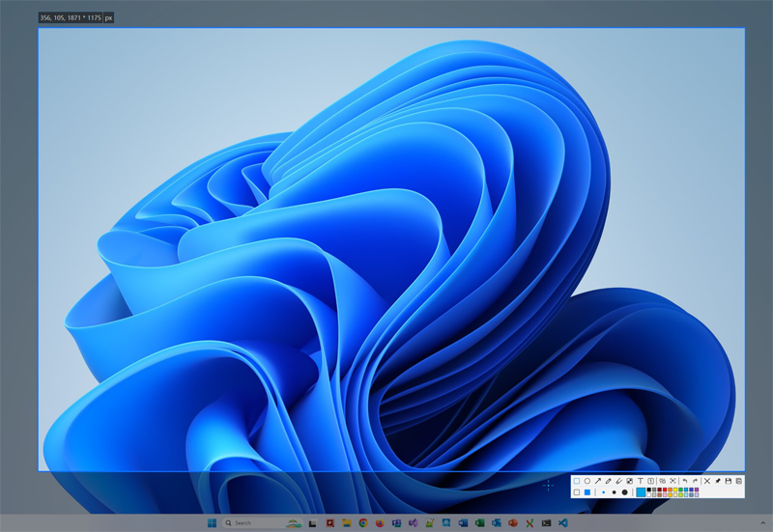Viewport: 773px width, 532px height.
Task: Pick the pencil drawing tool
Action: coord(609,481)
